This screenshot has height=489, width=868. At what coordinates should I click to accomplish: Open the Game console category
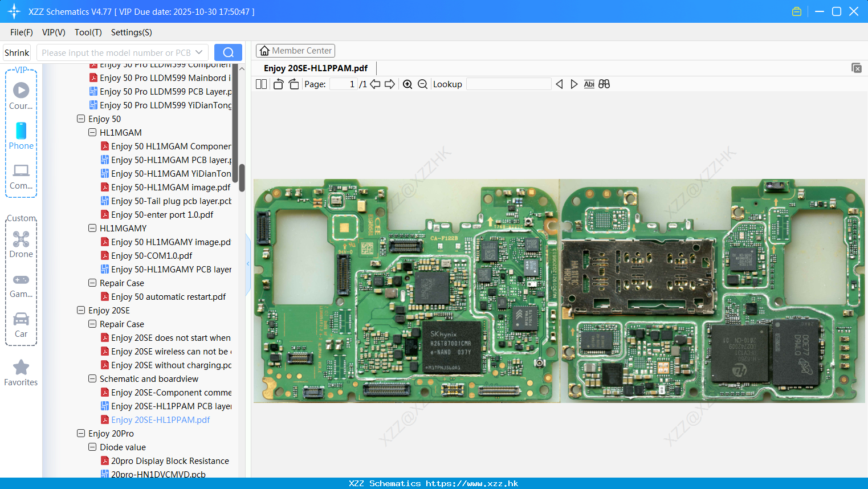point(21,285)
